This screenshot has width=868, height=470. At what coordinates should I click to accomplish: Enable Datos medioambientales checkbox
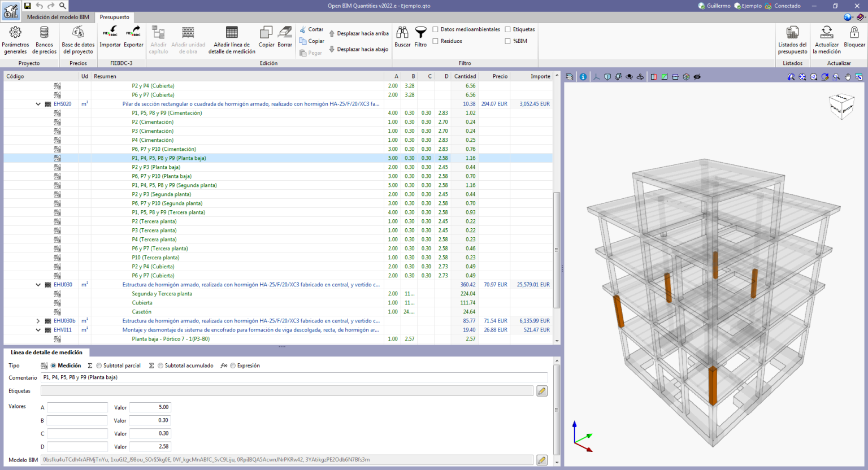435,29
